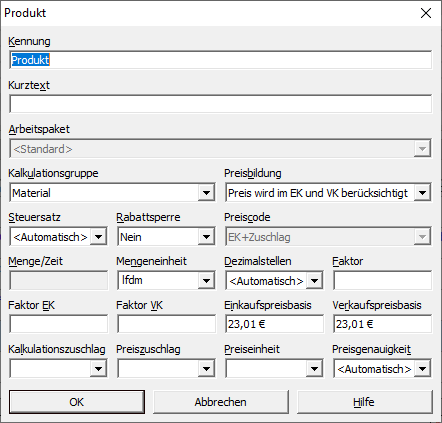
Task: Open the Kalkulationszuschlag dropdown
Action: [x=58, y=368]
